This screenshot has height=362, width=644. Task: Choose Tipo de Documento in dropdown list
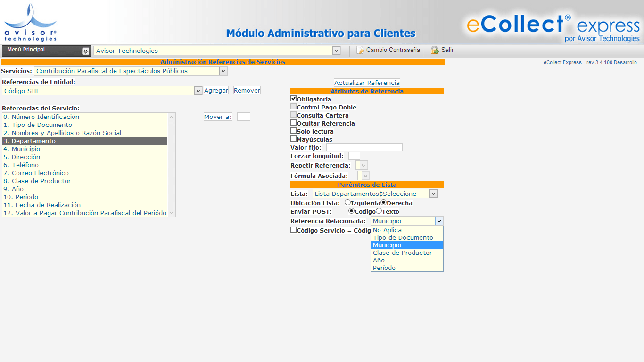[x=407, y=238]
